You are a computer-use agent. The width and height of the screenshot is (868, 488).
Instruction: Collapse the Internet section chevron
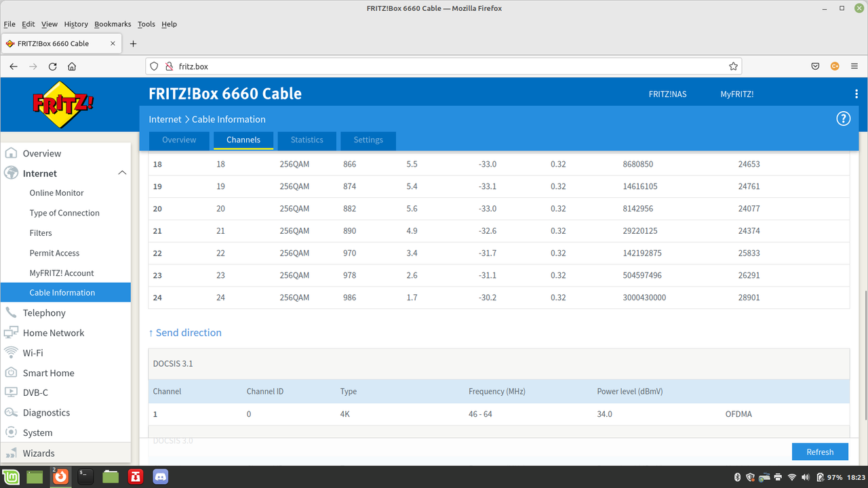[x=122, y=173]
